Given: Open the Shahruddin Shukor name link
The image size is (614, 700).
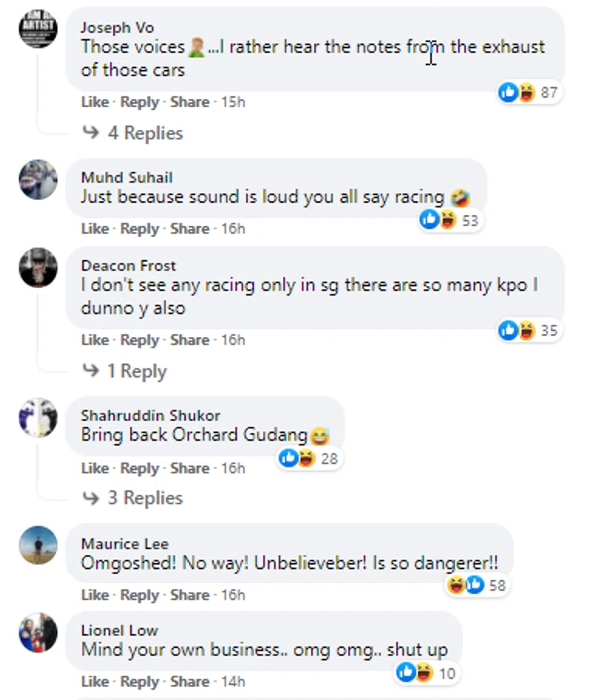Looking at the screenshot, I should (150, 416).
